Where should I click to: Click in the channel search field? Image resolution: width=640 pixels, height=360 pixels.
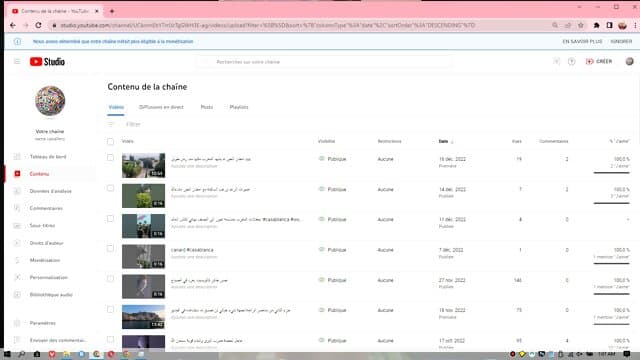click(324, 62)
